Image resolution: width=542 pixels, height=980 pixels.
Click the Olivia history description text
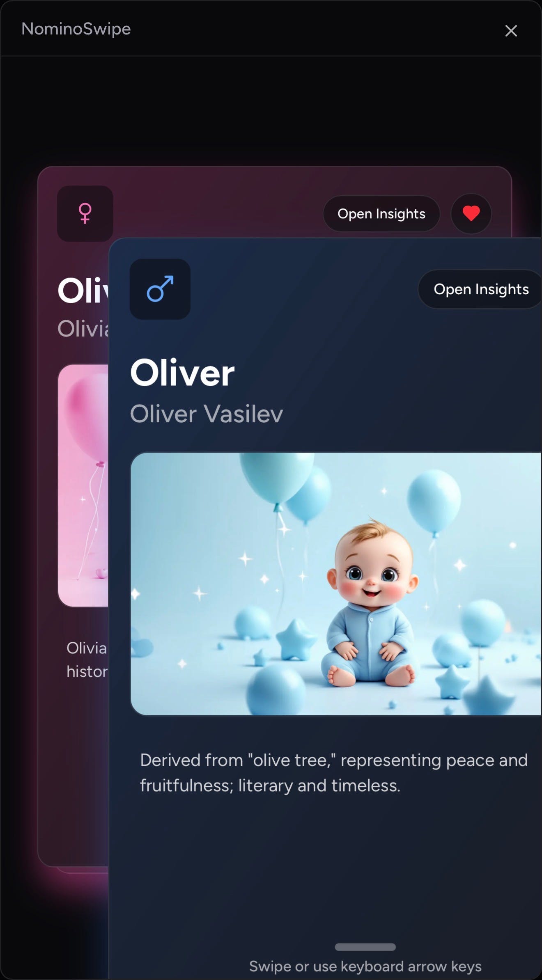point(87,659)
